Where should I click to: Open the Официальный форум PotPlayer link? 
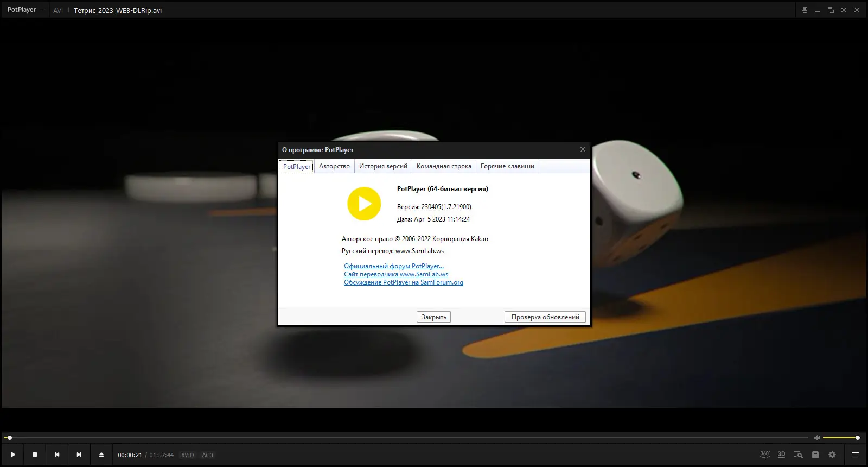point(394,266)
